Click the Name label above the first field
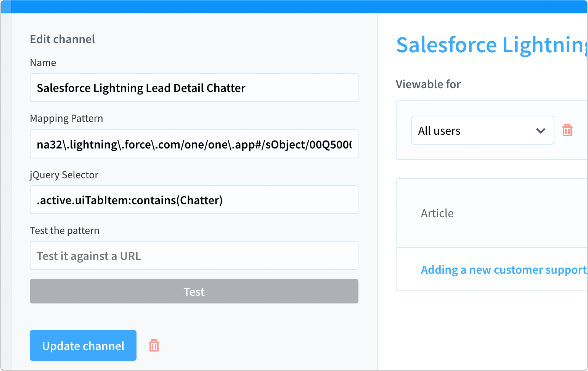Viewport: 588px width, 371px height. click(43, 63)
